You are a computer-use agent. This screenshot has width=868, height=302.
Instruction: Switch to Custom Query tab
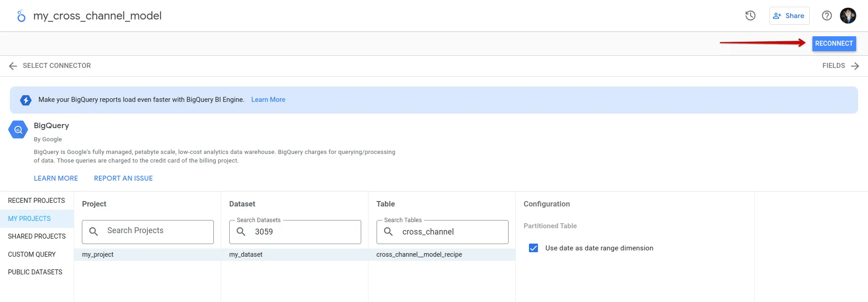point(37,254)
